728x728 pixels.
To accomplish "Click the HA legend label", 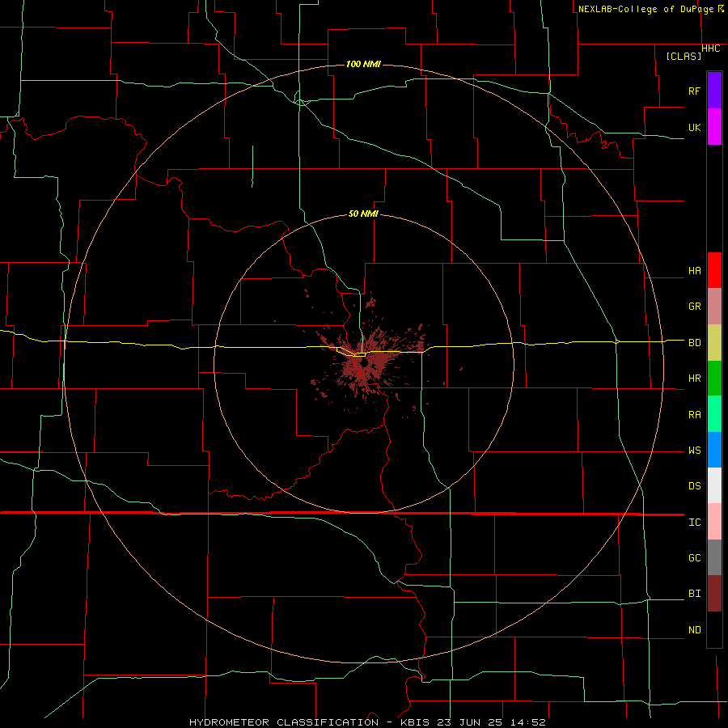I will click(x=694, y=270).
